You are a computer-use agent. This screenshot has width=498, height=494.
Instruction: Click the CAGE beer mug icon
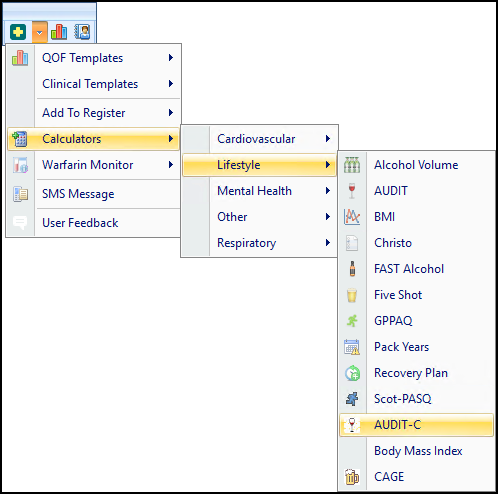pos(352,477)
